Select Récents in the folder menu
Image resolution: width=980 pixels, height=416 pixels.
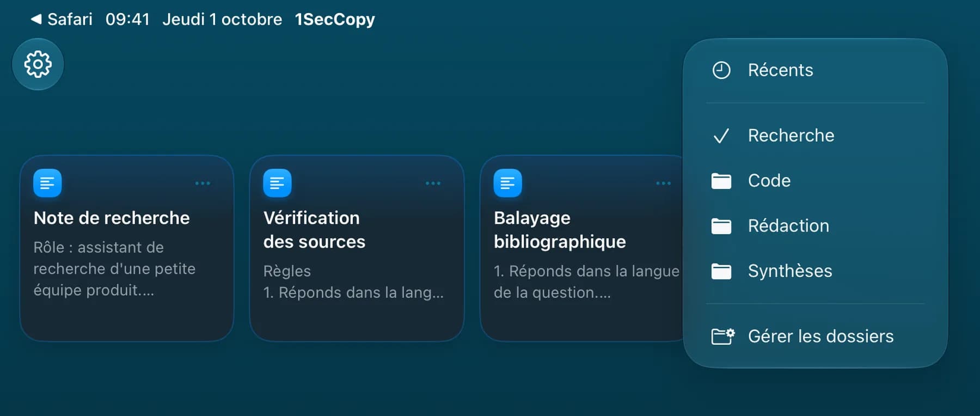[815, 70]
